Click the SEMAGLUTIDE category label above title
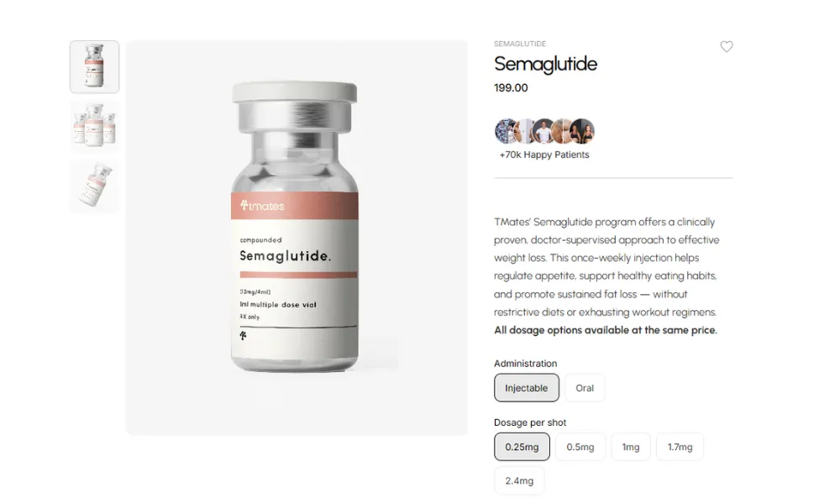 click(x=520, y=44)
